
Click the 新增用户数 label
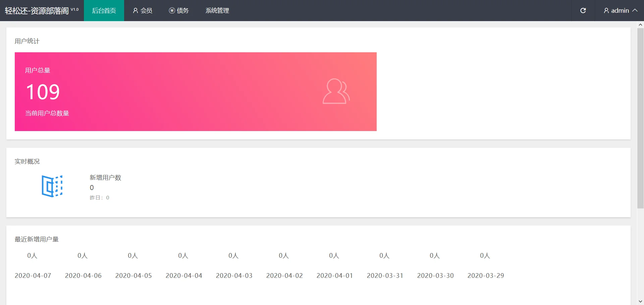pos(105,178)
